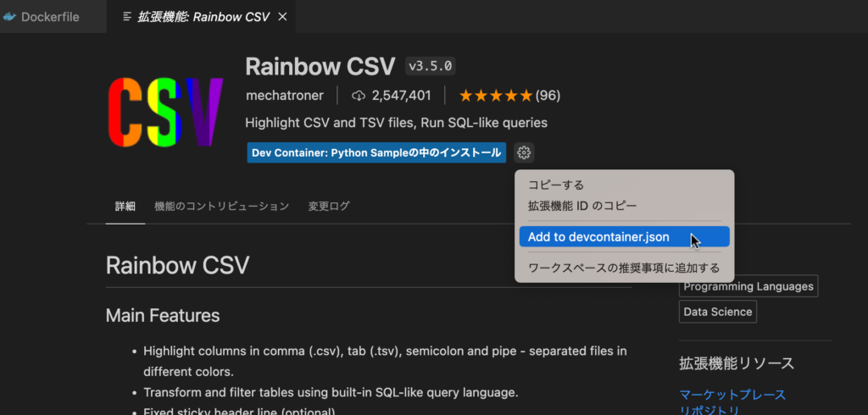Screen dimensions: 868x415
Task: Open the 機能のコントリビューション tab
Action: pos(221,206)
